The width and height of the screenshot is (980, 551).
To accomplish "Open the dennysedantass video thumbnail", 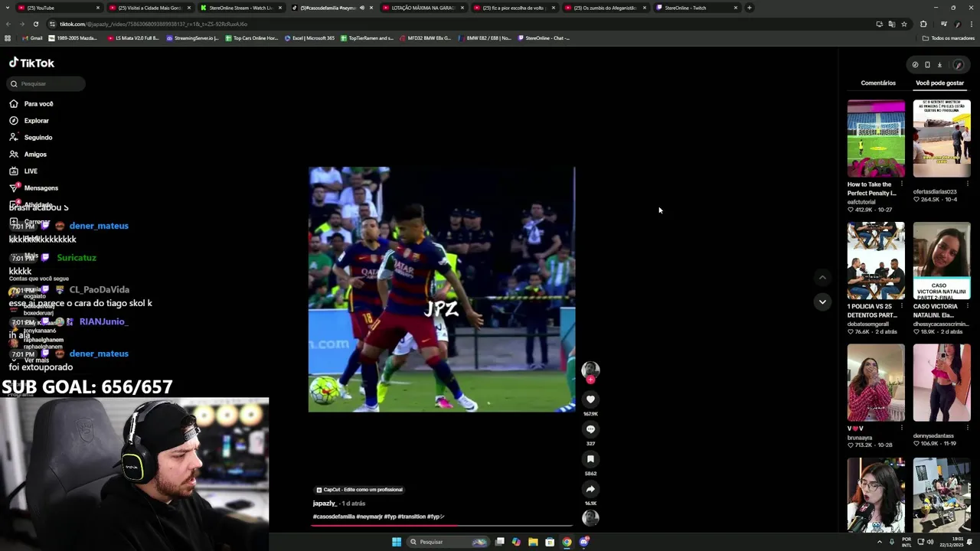I will (942, 383).
